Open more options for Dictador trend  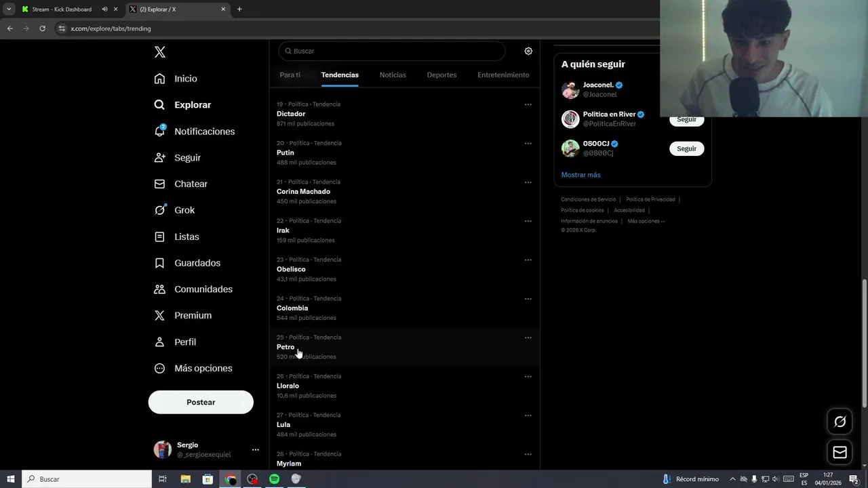[528, 104]
